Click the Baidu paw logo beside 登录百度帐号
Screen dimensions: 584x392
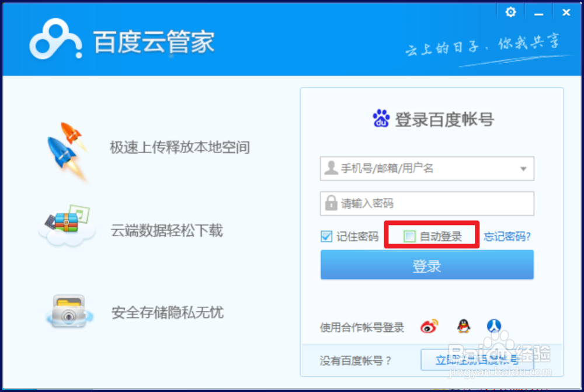click(x=381, y=119)
